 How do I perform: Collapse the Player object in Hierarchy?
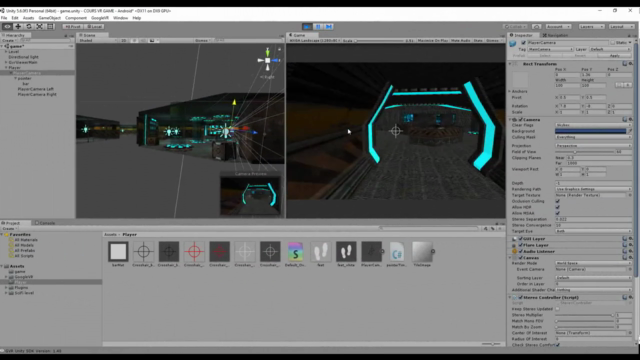click(6, 68)
